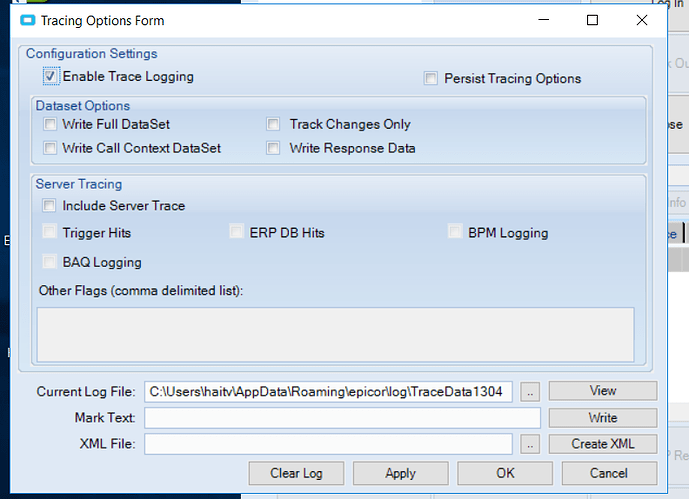Tick the ERP DB Hits checkbox
The height and width of the screenshot is (499, 689).
pyautogui.click(x=236, y=231)
